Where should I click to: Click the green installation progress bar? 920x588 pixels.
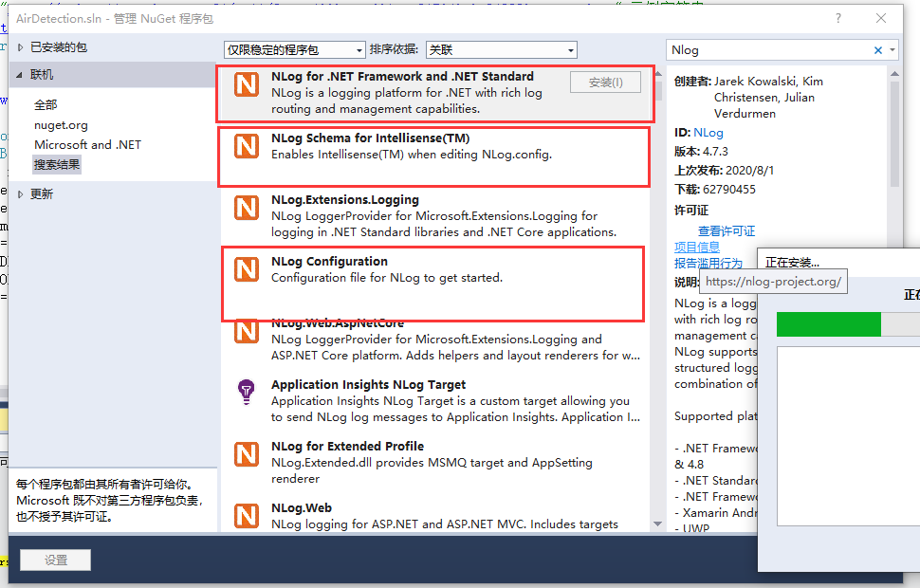click(828, 324)
